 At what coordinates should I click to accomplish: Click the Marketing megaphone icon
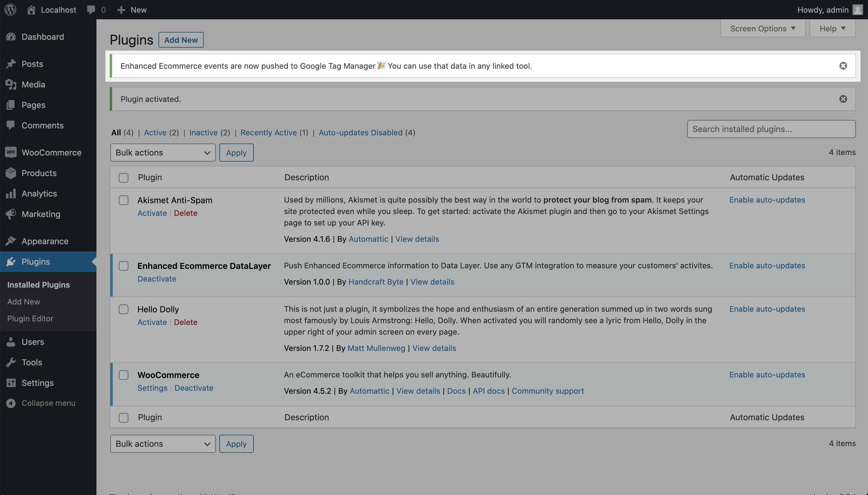point(11,213)
